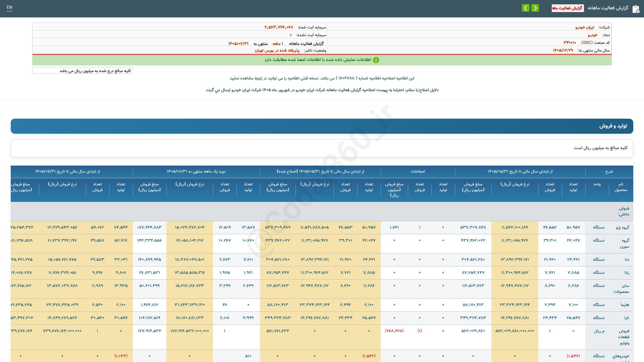Click the تارا product row name
The width and height of the screenshot is (644, 362).
tap(627, 318)
